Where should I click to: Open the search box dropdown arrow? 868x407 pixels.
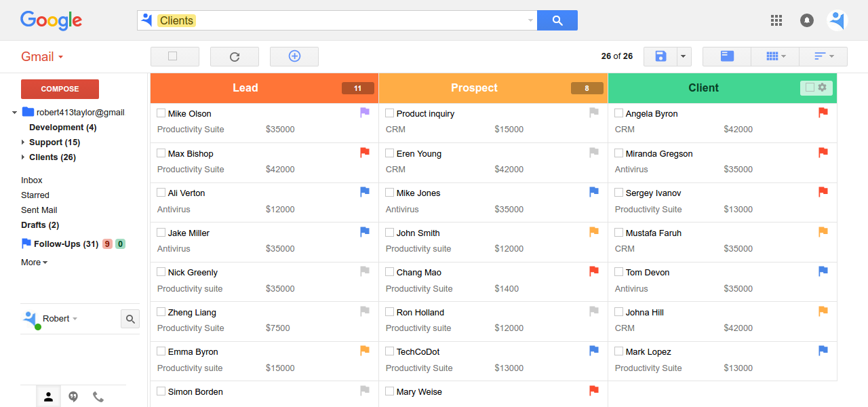[530, 20]
